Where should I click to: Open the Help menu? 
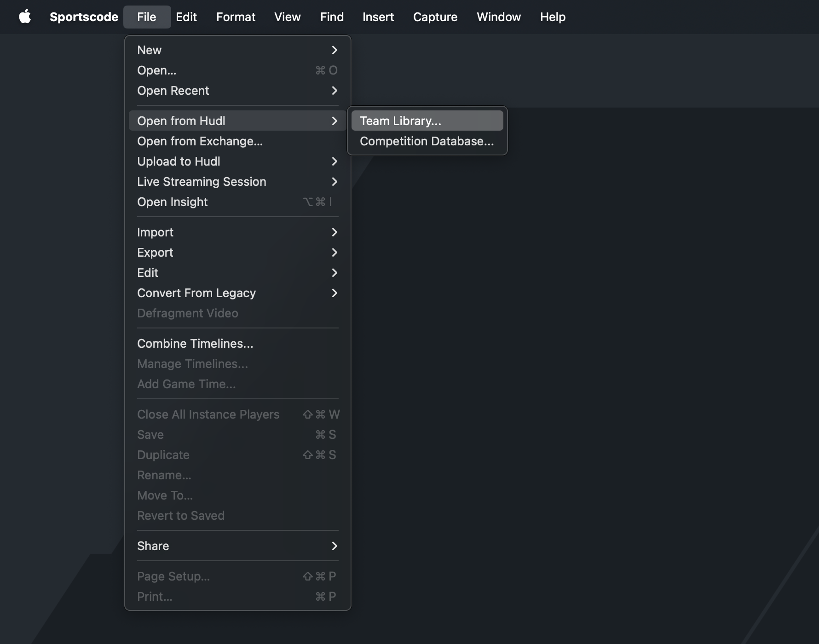tap(553, 17)
